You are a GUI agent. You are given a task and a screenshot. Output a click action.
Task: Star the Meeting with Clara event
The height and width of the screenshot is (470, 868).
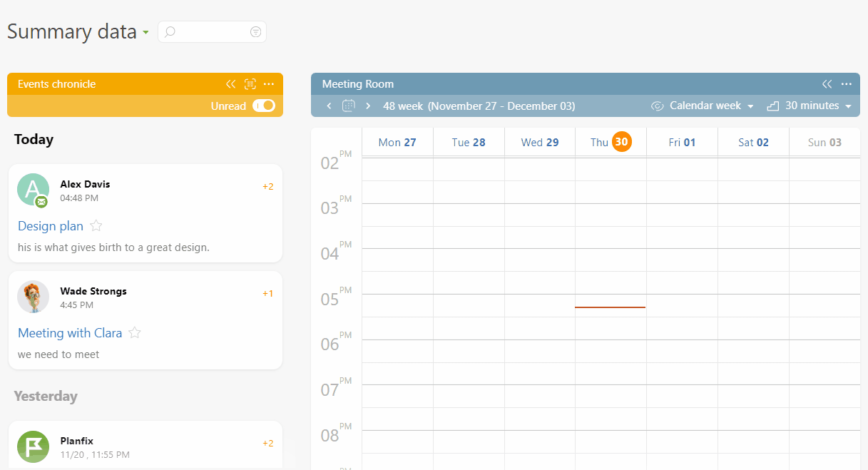point(135,333)
